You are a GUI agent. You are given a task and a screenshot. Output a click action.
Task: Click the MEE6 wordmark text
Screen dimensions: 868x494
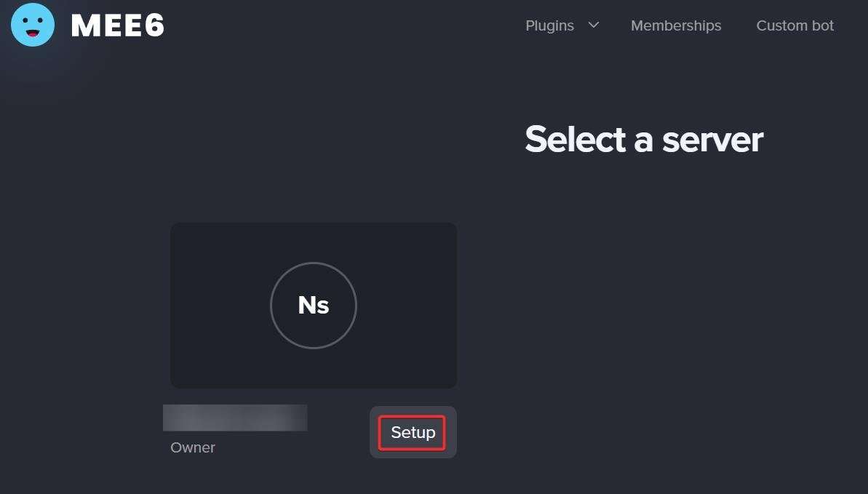118,25
